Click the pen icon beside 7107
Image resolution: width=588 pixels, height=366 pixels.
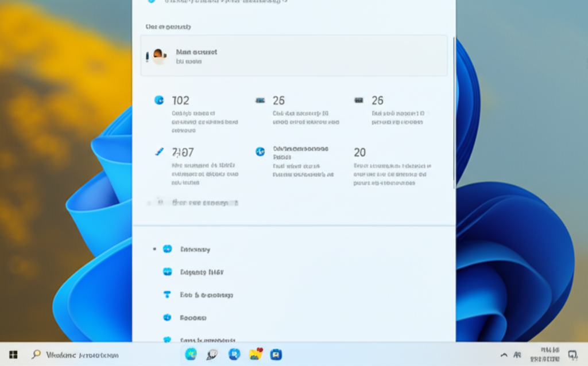(160, 152)
